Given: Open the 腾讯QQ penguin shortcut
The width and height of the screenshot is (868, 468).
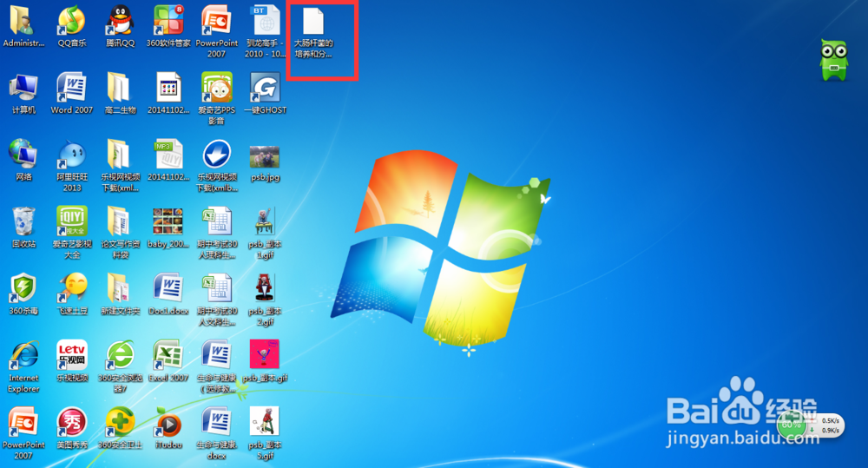Looking at the screenshot, I should 120,21.
